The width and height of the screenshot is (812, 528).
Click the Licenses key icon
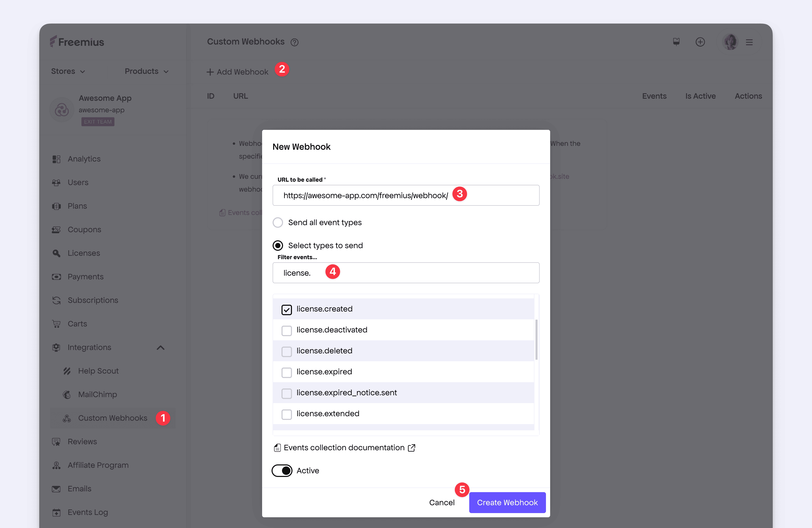click(56, 253)
